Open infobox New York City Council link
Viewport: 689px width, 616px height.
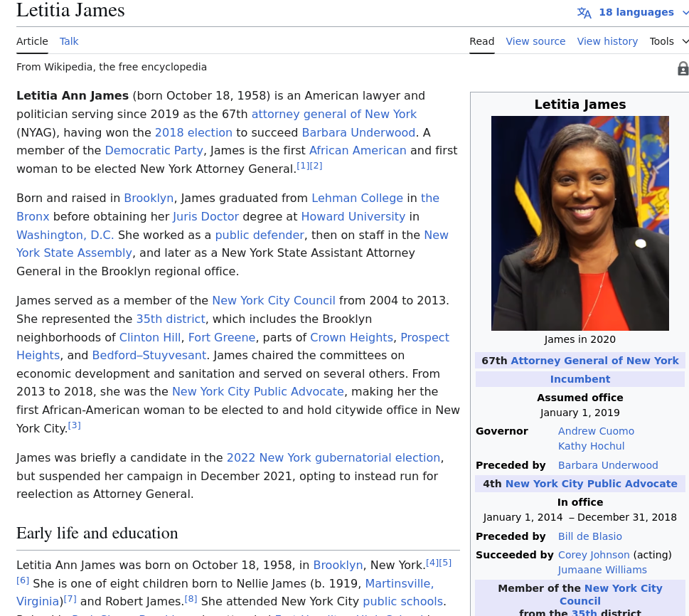tap(623, 589)
